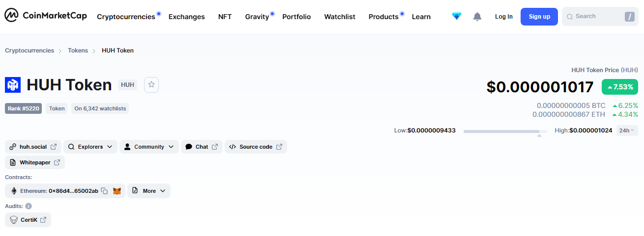Image resolution: width=644 pixels, height=236 pixels.
Task: Click the CoinMarketCap logo
Action: (46, 16)
